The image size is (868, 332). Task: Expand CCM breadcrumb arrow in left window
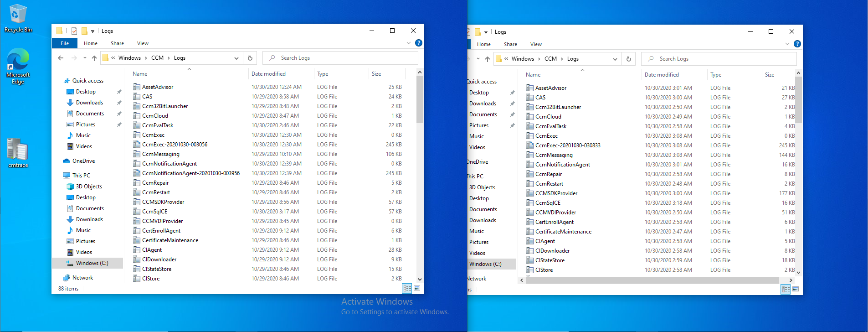169,58
